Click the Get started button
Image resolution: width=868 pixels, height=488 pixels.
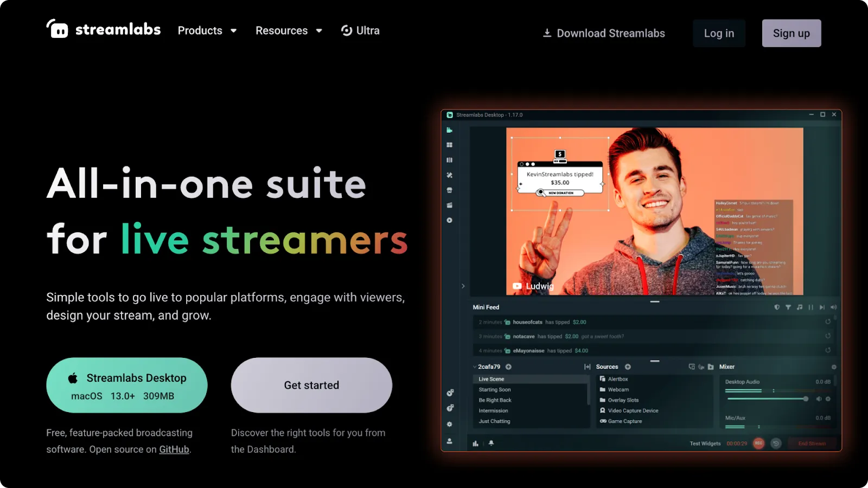[311, 386]
